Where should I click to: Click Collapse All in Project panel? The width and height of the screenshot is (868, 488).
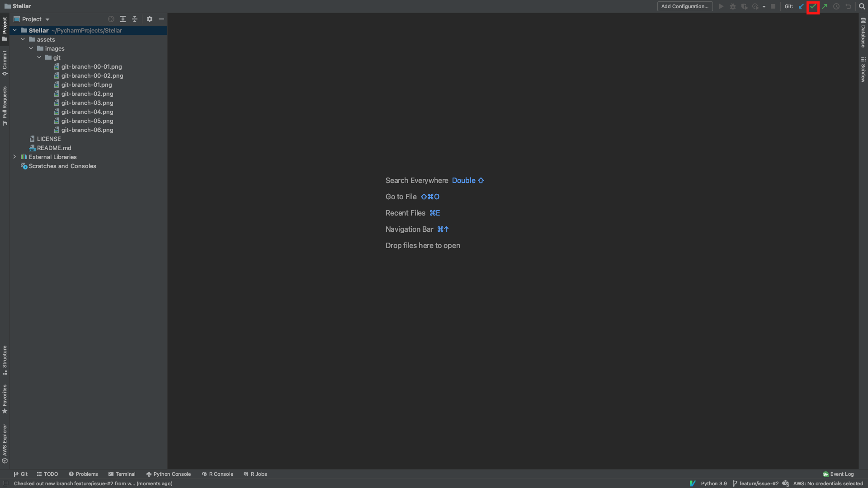[x=135, y=19]
